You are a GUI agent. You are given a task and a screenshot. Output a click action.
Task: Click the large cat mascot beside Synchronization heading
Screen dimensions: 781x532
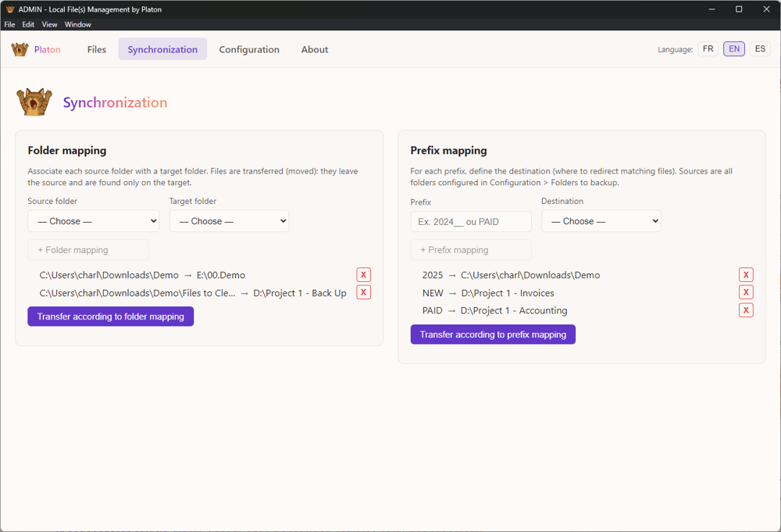point(34,102)
